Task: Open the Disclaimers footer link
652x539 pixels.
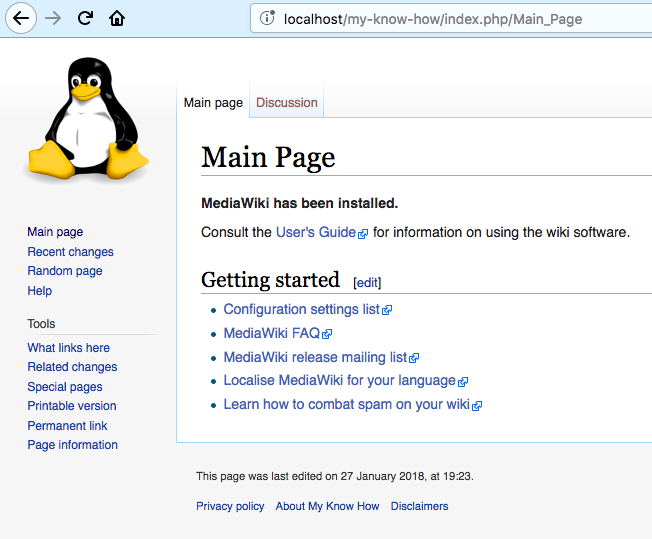Action: [419, 506]
